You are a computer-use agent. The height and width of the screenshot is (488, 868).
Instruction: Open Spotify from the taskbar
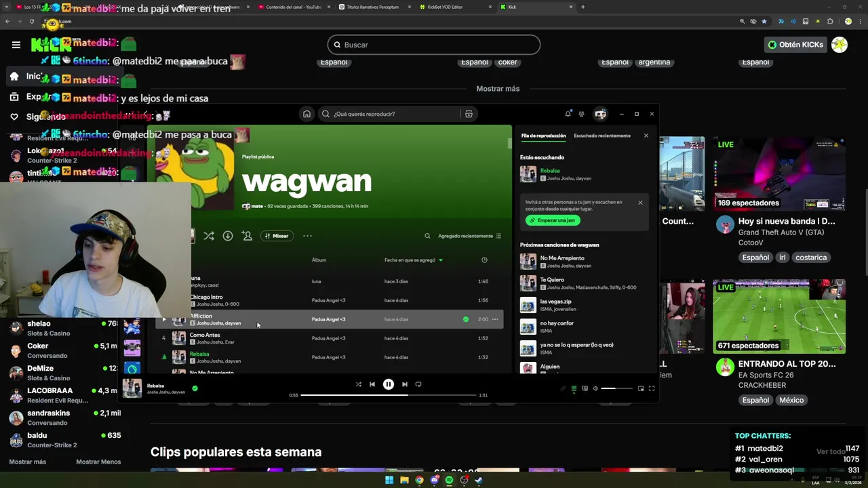pos(449,480)
